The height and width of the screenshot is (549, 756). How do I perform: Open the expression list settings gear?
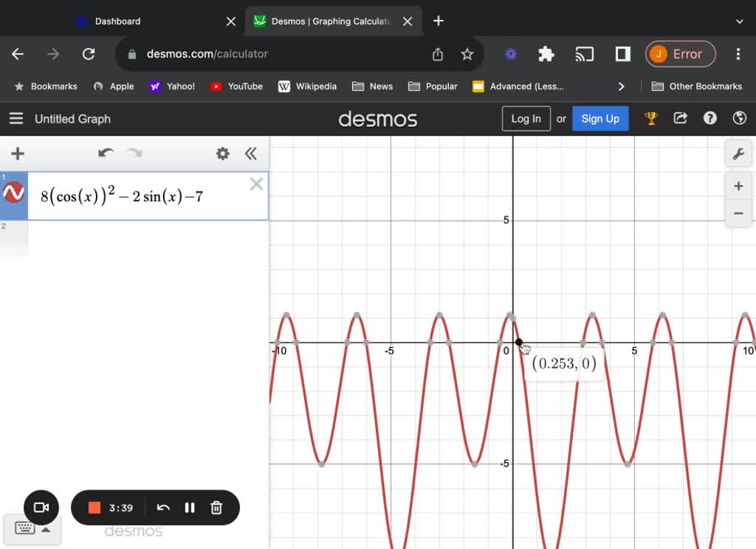point(222,153)
